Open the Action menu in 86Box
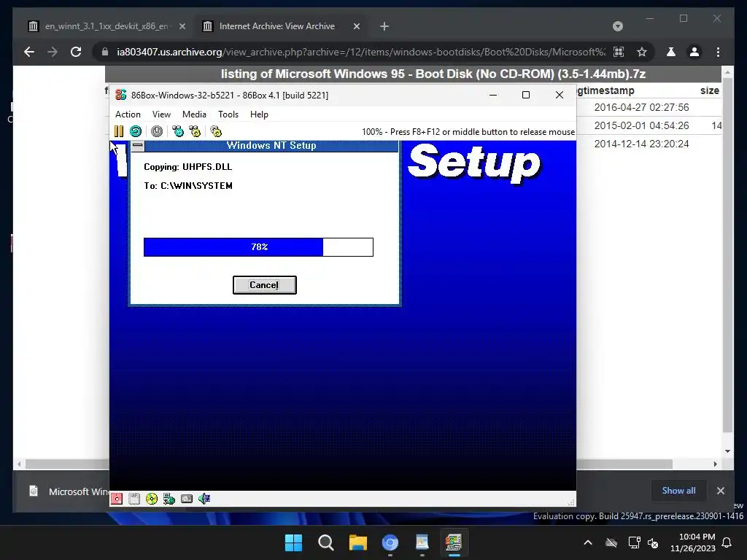The image size is (747, 560). click(x=128, y=114)
